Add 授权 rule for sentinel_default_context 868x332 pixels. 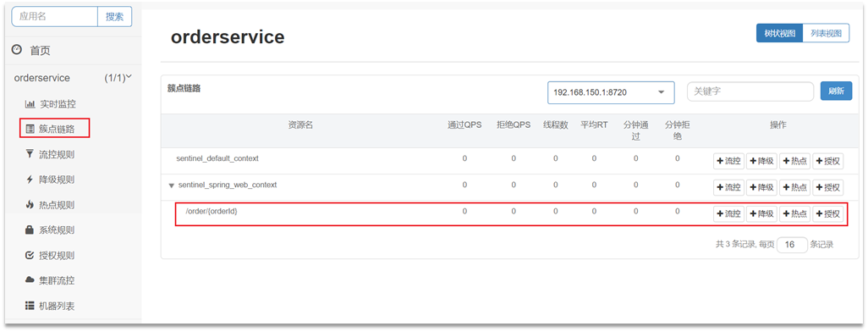(x=828, y=161)
